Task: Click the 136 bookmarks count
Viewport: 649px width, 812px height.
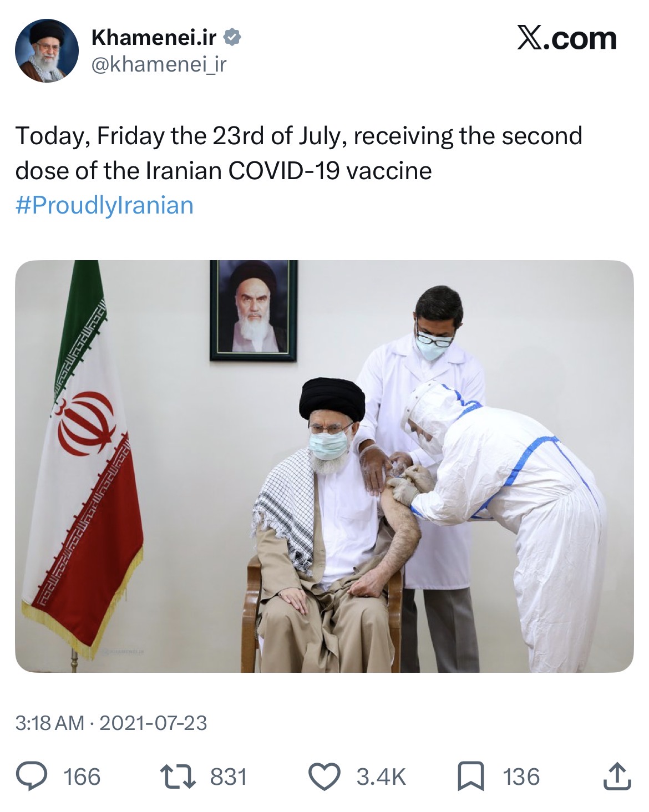Action: [521, 777]
